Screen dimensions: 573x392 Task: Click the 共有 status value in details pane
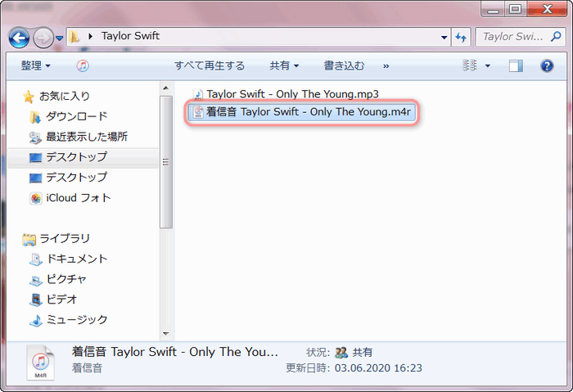coord(362,352)
